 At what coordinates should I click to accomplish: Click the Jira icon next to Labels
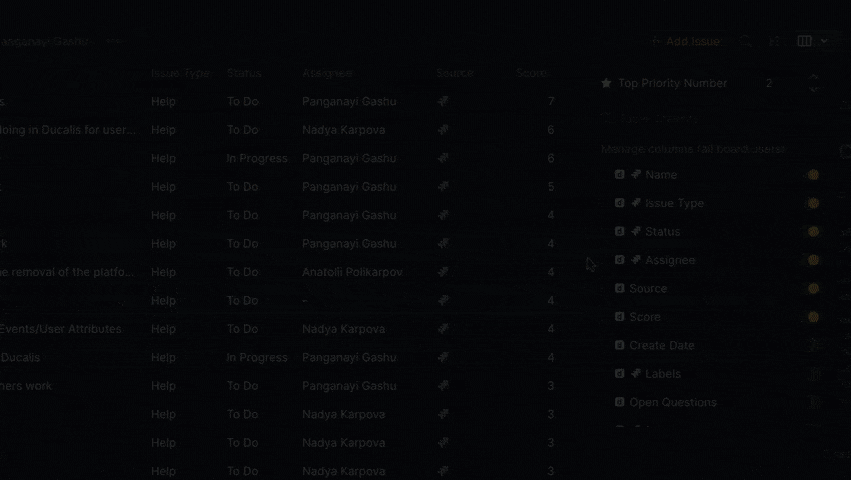[636, 374]
